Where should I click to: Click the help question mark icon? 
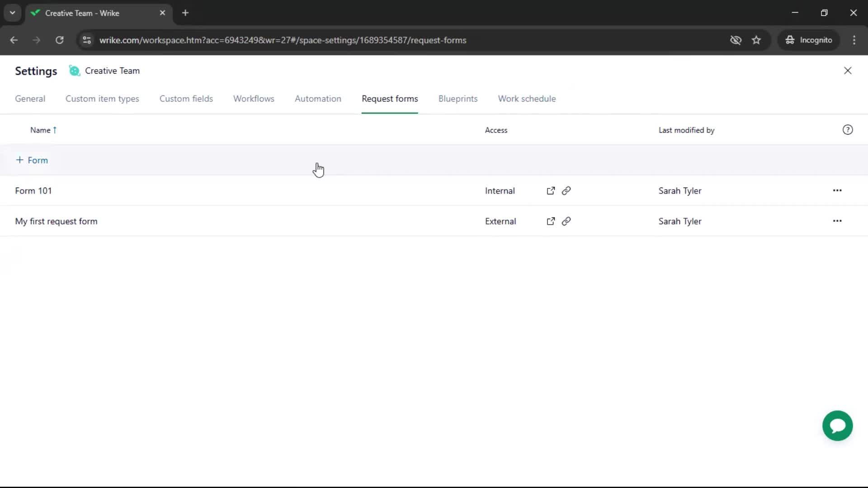tap(848, 130)
